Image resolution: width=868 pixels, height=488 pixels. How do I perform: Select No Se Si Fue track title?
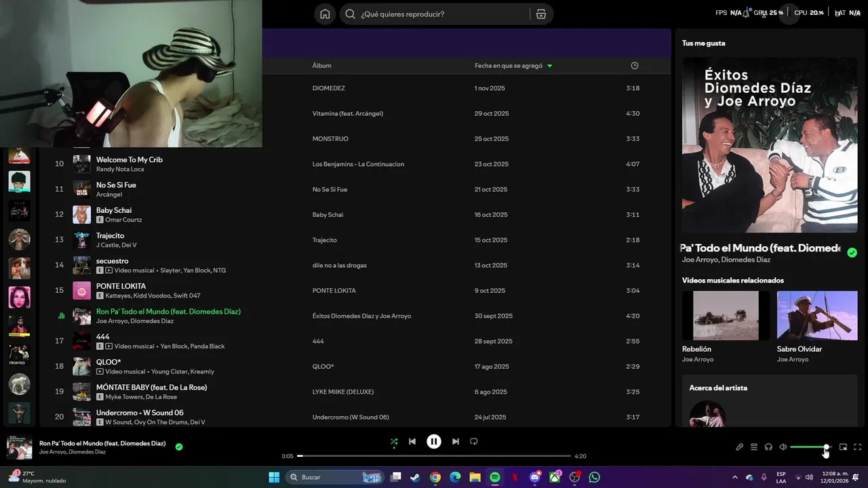(x=116, y=185)
